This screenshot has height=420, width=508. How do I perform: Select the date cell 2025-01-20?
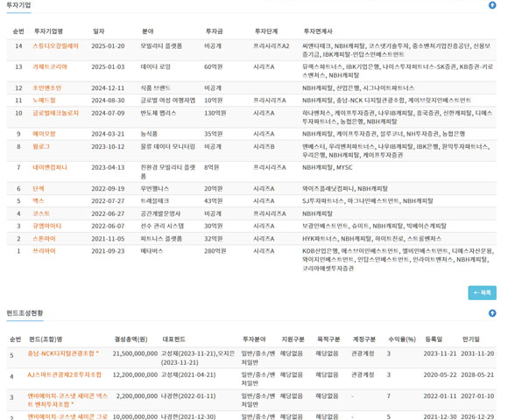click(108, 46)
